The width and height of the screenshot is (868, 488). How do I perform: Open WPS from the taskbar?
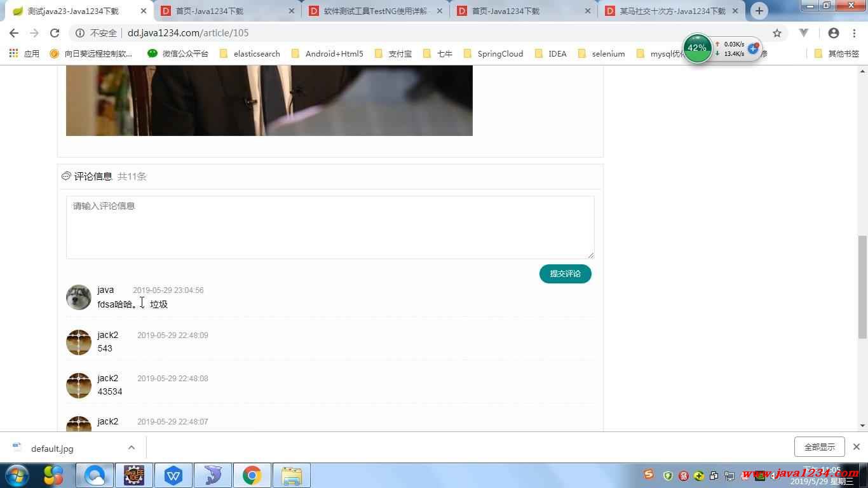(173, 475)
